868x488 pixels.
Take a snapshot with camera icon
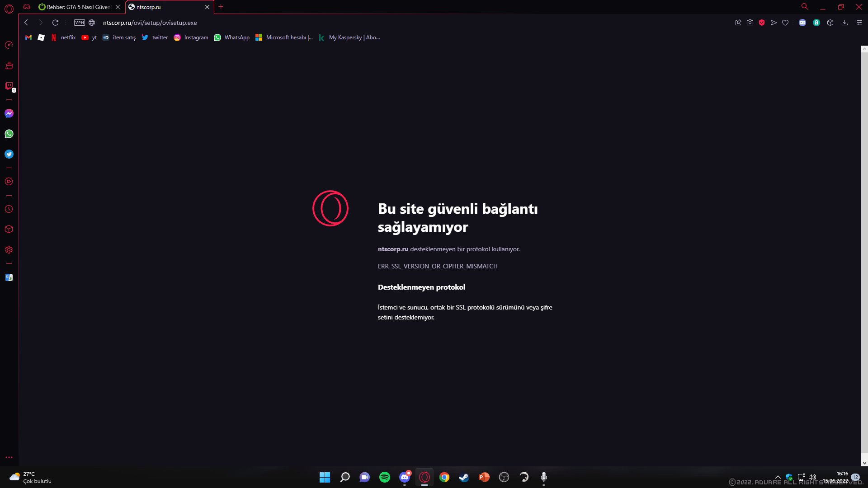point(750,23)
